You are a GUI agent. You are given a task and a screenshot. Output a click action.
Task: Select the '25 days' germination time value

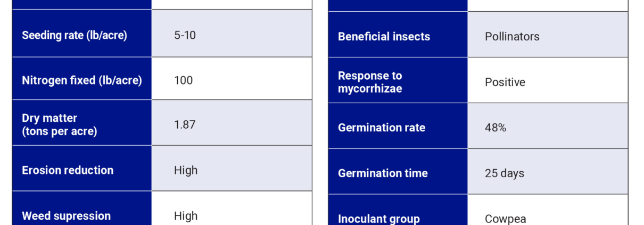tap(505, 173)
